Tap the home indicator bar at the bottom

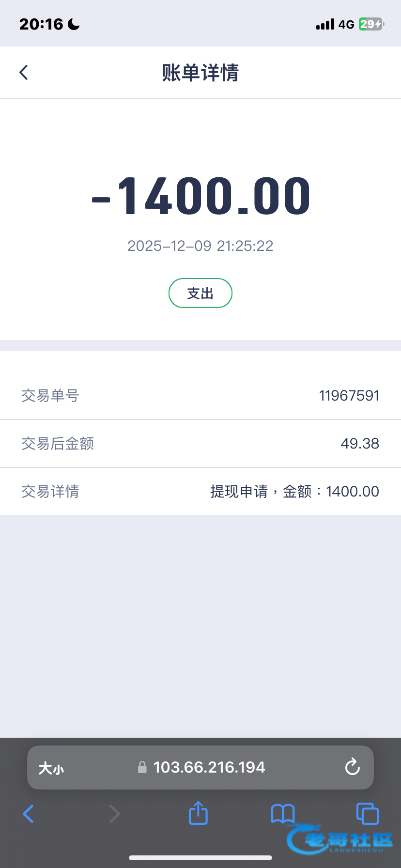click(200, 858)
